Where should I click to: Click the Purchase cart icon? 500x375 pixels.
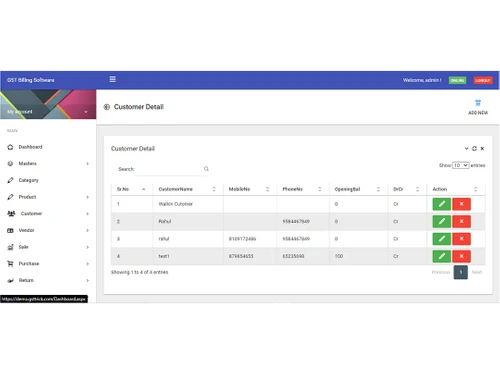tap(10, 264)
